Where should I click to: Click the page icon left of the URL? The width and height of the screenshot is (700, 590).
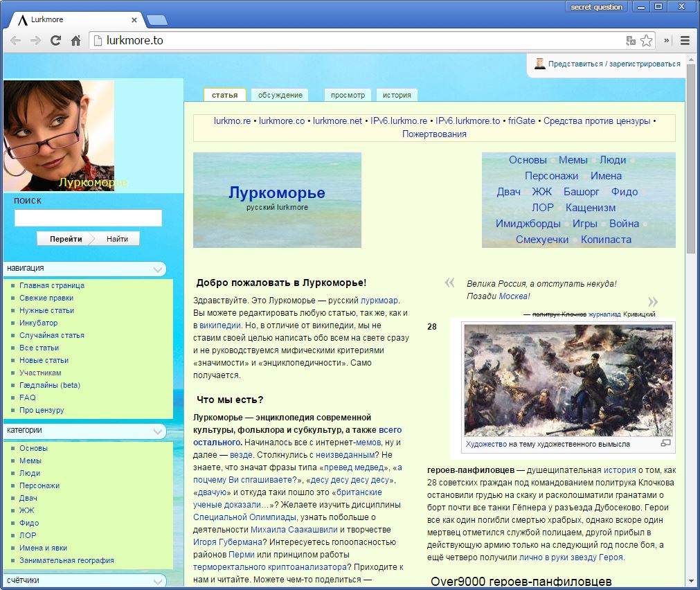point(97,40)
